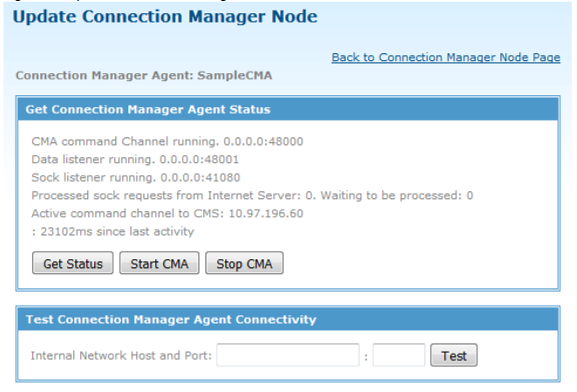Viewport: 577px width, 392px height.
Task: Focus the port number input field
Action: coord(399,355)
